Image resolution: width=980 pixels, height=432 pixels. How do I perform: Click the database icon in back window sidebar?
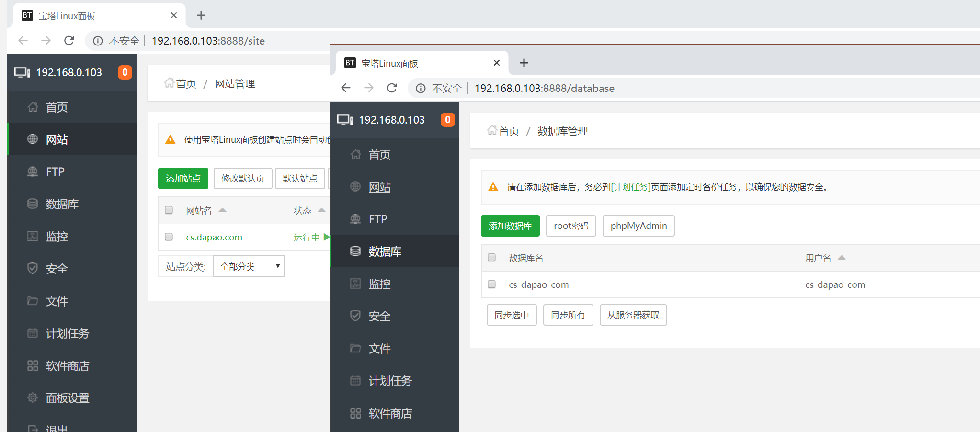click(33, 204)
